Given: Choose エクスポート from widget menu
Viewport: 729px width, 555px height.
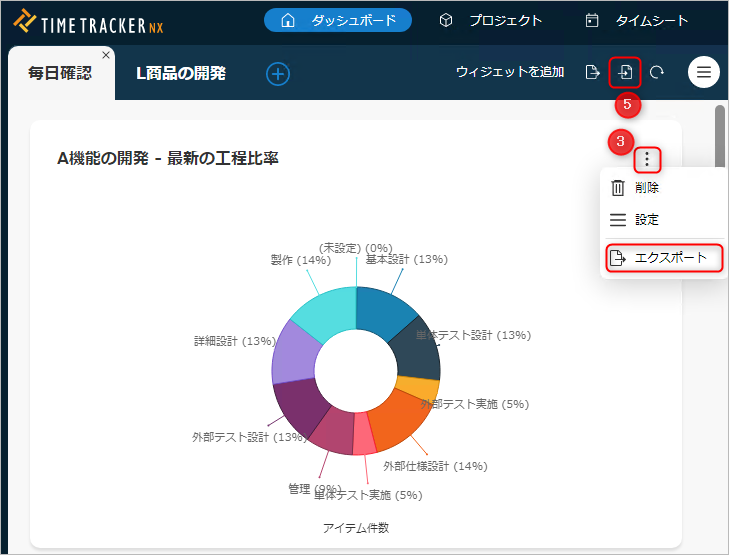Looking at the screenshot, I should point(664,258).
